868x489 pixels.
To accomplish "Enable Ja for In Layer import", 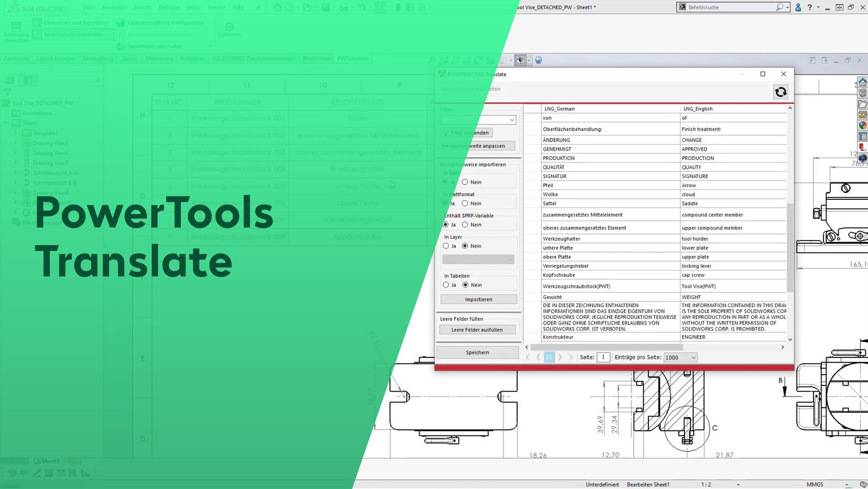I will 446,246.
